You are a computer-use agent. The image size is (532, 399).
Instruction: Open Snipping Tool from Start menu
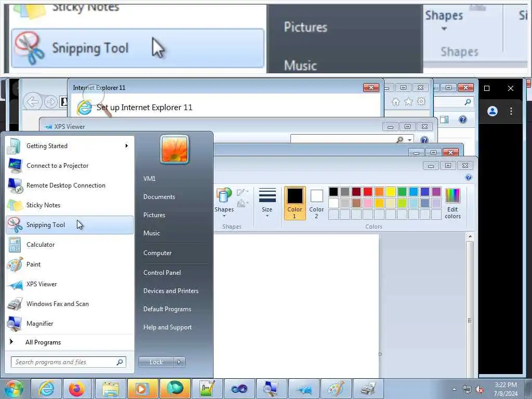pos(70,224)
